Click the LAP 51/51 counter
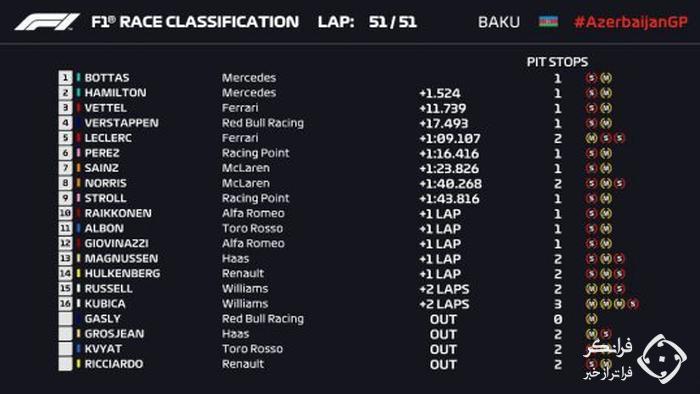Screen dimensions: 700x394 [367, 22]
